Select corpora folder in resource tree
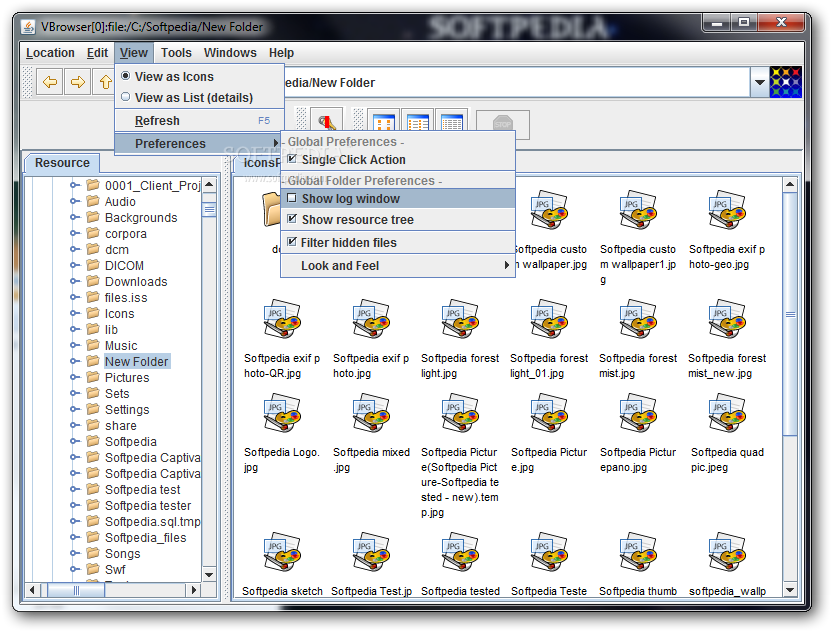The image size is (832, 632). click(x=125, y=233)
